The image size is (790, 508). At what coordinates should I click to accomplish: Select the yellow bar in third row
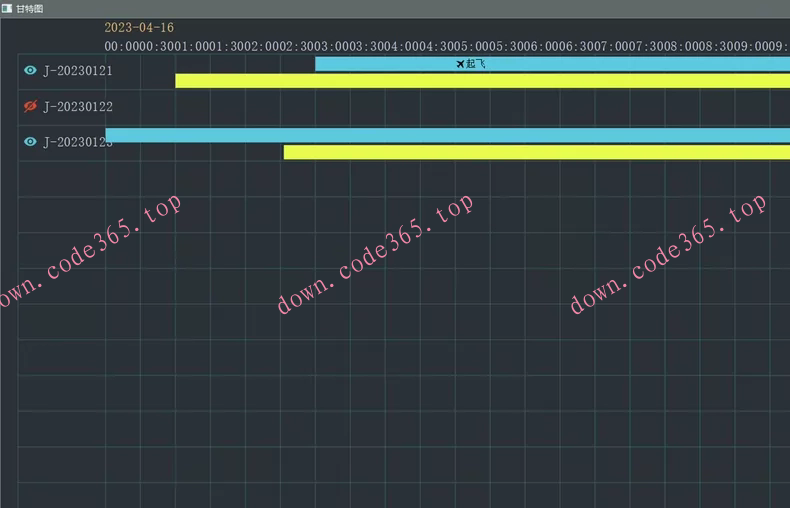point(537,152)
